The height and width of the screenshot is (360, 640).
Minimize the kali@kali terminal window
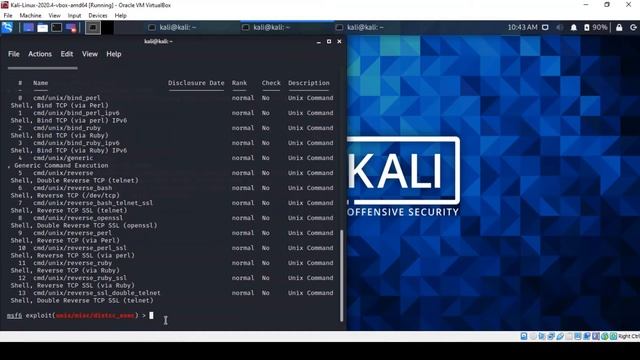coord(318,42)
